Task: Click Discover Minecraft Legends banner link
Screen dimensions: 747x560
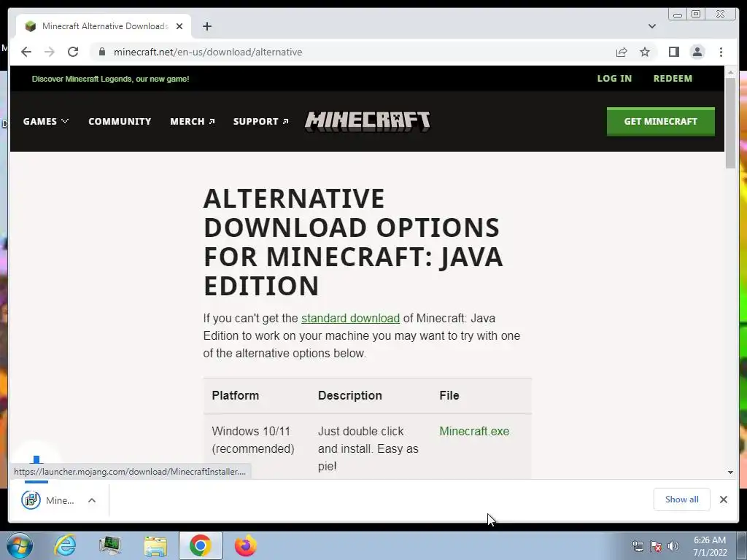Action: click(111, 79)
